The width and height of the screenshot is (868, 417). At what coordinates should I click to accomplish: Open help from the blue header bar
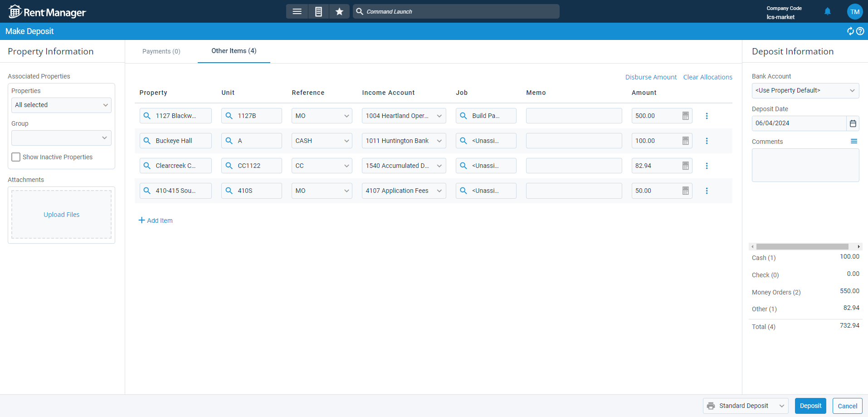(860, 31)
